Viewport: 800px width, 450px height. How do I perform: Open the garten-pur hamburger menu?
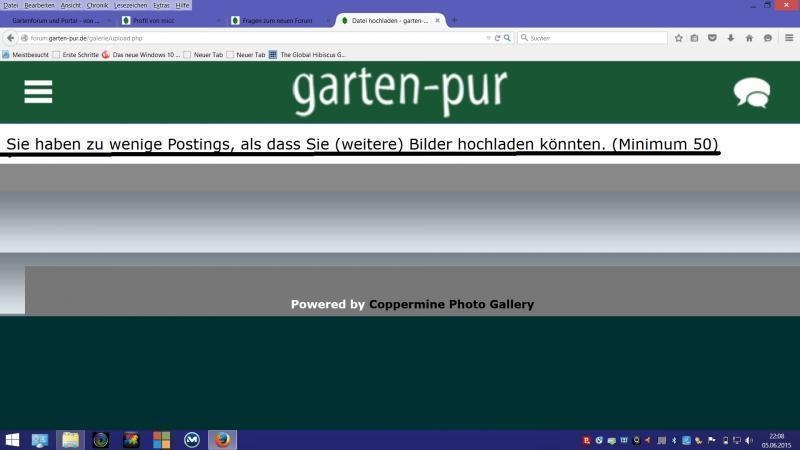click(38, 91)
